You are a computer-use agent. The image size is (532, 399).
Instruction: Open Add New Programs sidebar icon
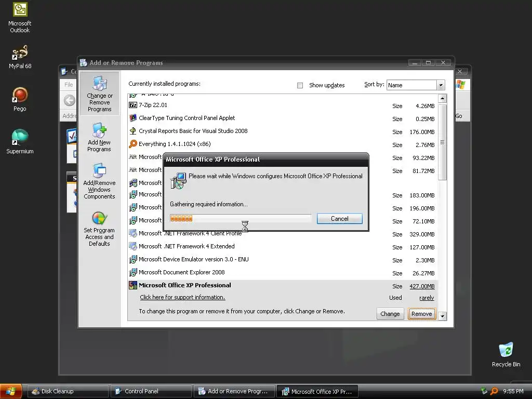click(99, 137)
